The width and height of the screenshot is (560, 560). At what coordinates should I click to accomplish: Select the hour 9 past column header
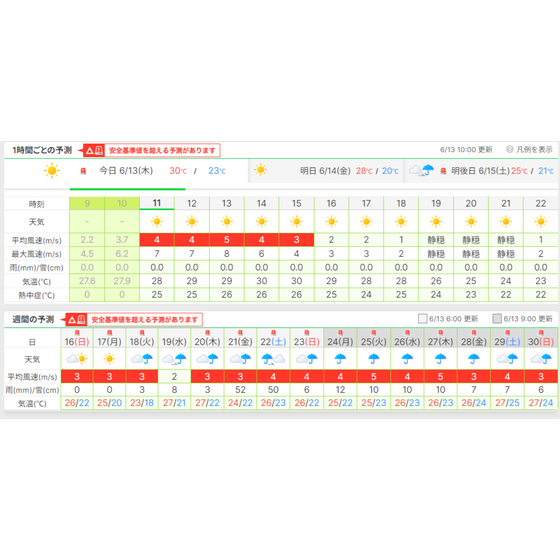[87, 204]
